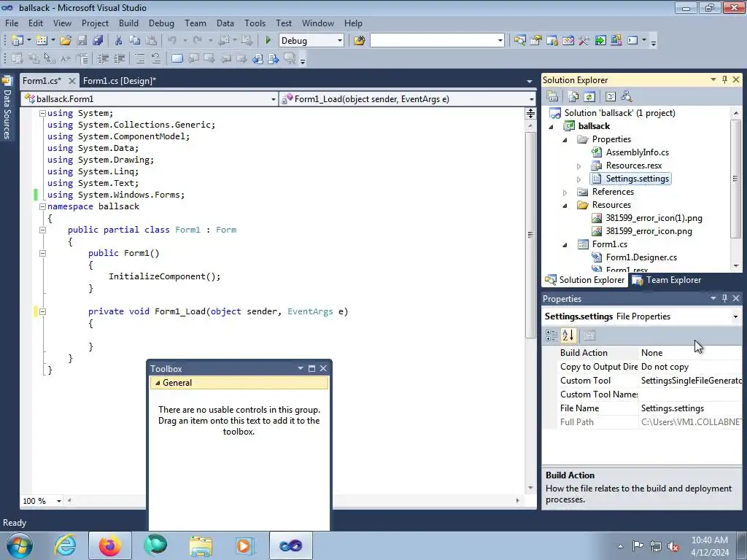Click the File Name value Settings.settings
The width and height of the screenshot is (747, 560).
(672, 408)
